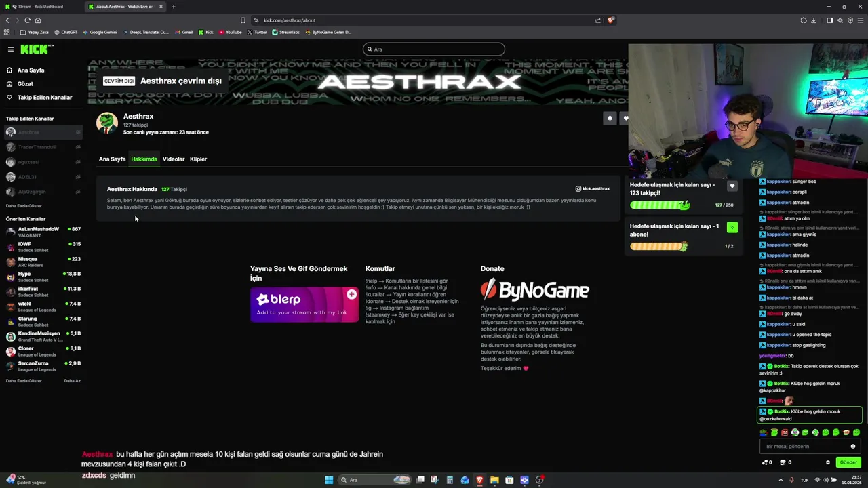Open Streamlabs bookmark
This screenshot has height=488, width=868.
tap(285, 32)
